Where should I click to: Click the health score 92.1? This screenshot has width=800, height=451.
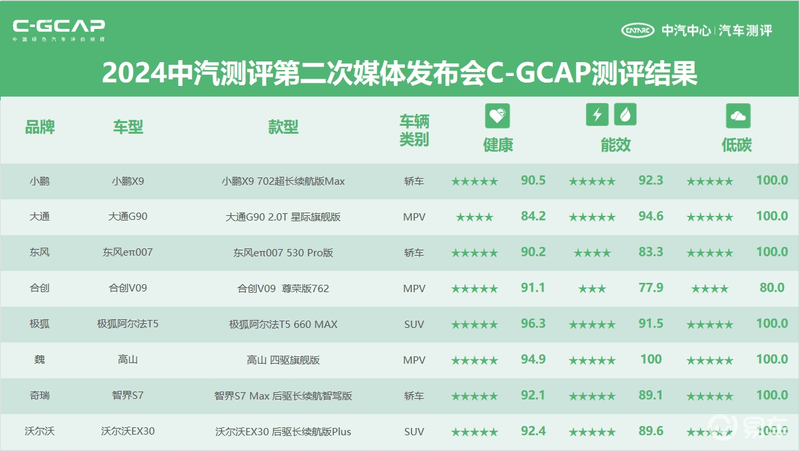[x=533, y=394]
